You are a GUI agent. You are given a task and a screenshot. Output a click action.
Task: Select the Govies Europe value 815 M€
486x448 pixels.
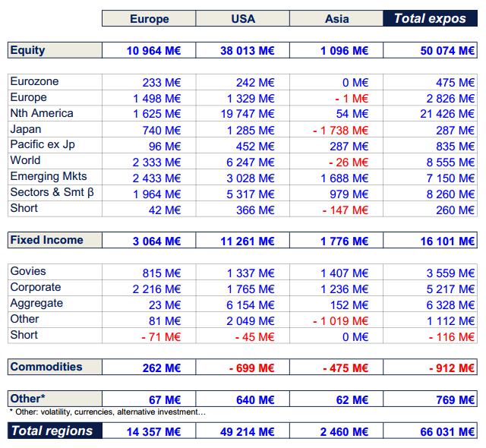coord(161,273)
